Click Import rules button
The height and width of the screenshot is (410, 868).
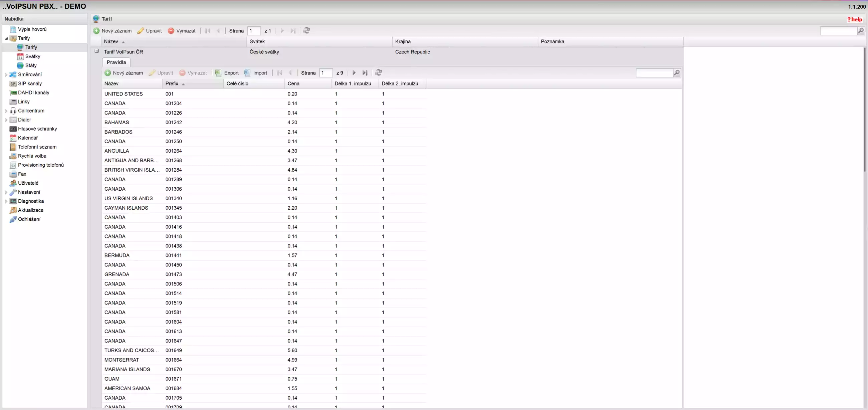(x=256, y=73)
